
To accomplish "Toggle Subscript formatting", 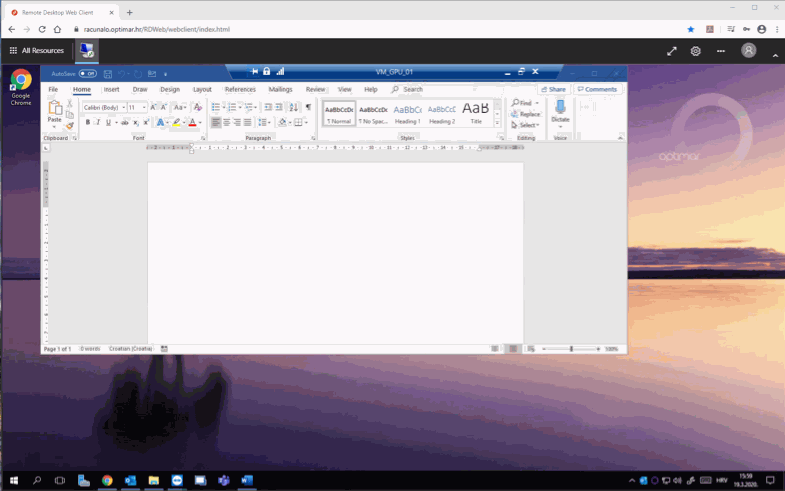I will pyautogui.click(x=136, y=122).
